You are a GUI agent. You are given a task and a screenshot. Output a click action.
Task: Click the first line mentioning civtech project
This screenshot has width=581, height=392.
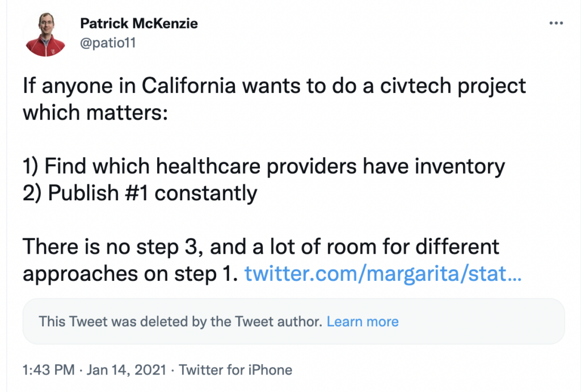275,86
